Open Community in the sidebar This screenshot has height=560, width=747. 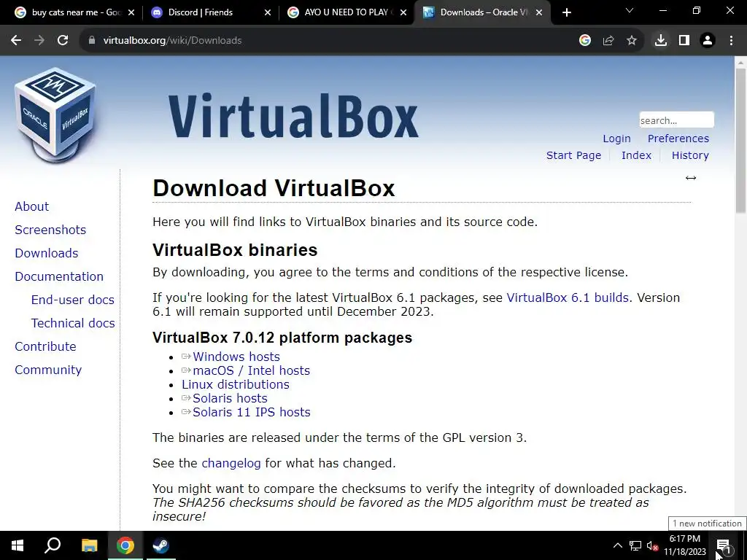(48, 370)
